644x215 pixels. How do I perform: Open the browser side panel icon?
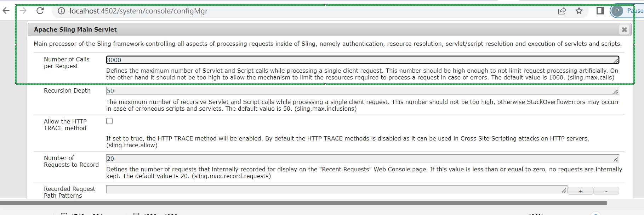600,11
